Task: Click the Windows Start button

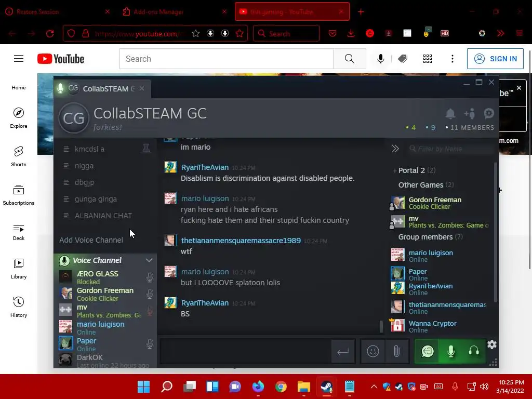Action: (143, 387)
